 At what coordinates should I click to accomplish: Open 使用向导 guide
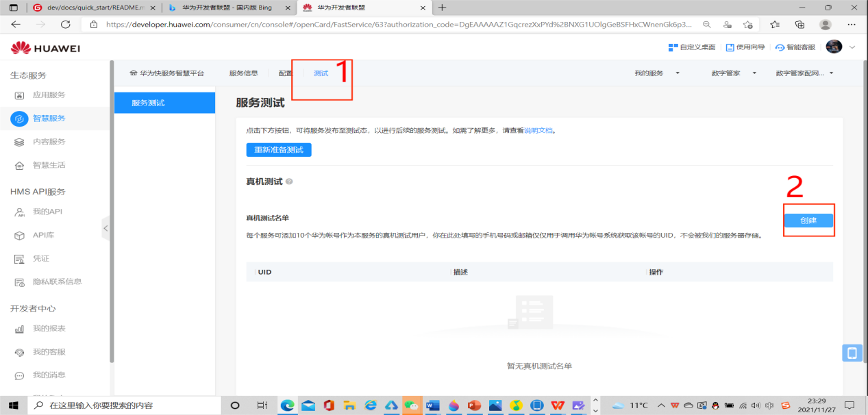(745, 47)
